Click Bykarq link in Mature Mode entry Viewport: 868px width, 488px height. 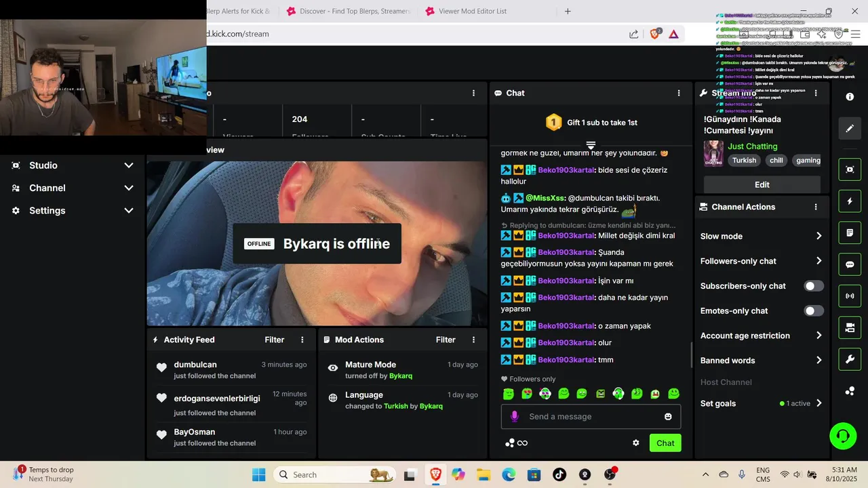401,375
